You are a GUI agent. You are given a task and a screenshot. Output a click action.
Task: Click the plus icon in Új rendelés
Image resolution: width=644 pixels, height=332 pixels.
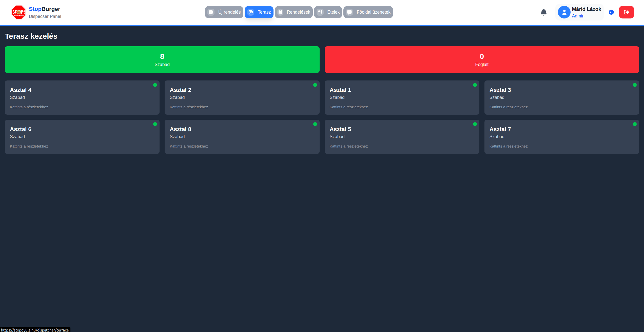tap(211, 12)
